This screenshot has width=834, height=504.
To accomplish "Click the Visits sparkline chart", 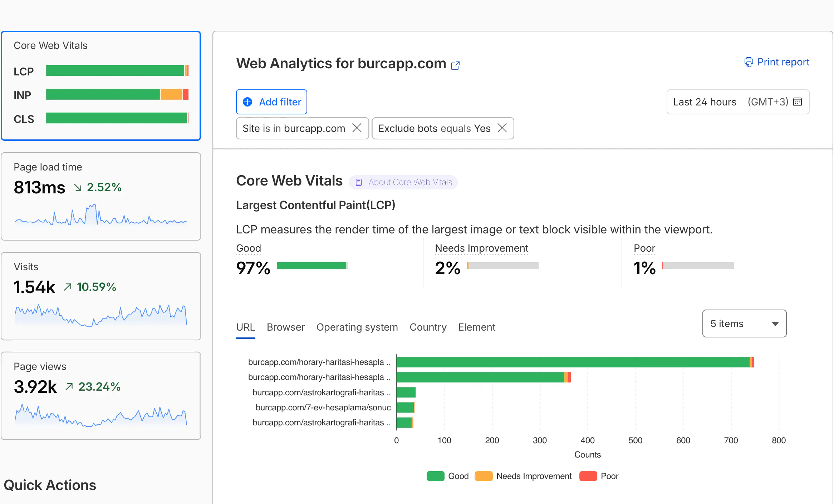I will pyautogui.click(x=101, y=315).
